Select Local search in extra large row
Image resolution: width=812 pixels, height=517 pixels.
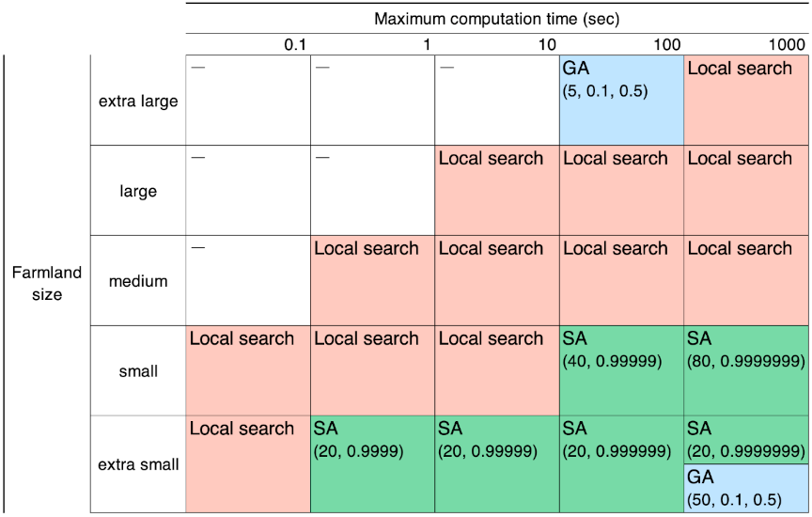click(x=746, y=100)
